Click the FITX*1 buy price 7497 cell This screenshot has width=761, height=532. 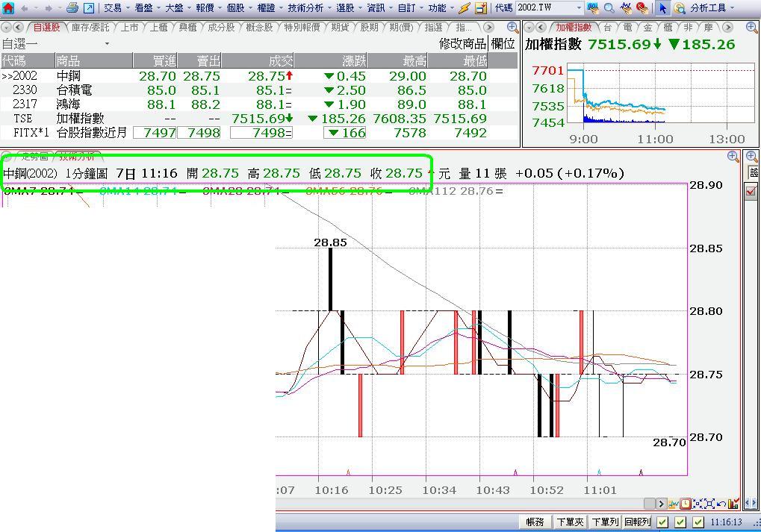(x=155, y=132)
